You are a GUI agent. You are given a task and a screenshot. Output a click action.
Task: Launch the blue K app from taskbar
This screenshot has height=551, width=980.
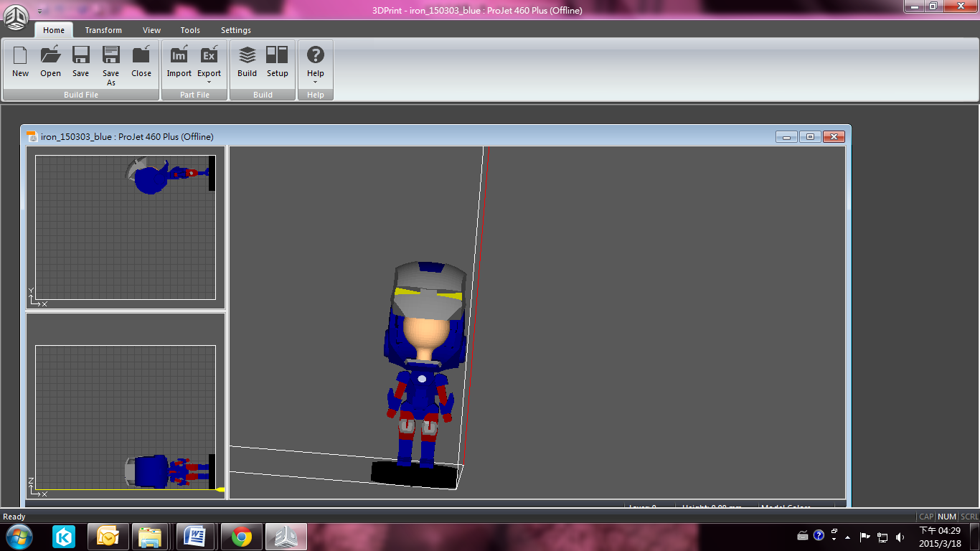(64, 537)
